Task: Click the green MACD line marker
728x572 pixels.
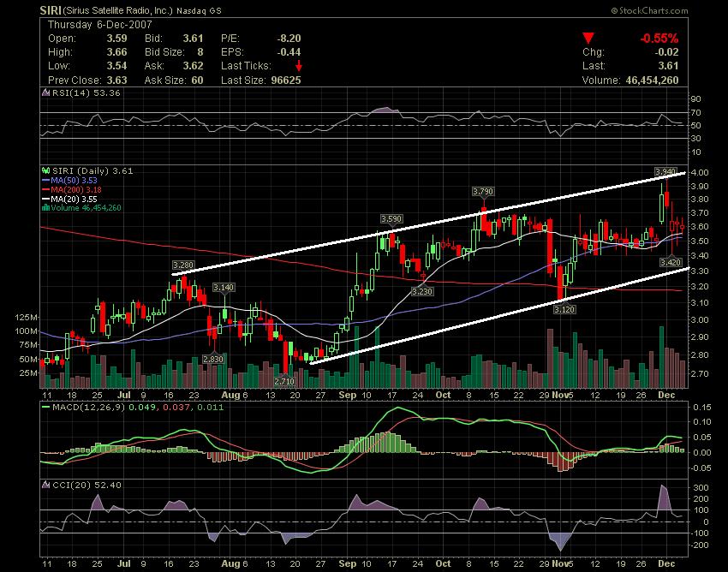Action: (x=45, y=408)
